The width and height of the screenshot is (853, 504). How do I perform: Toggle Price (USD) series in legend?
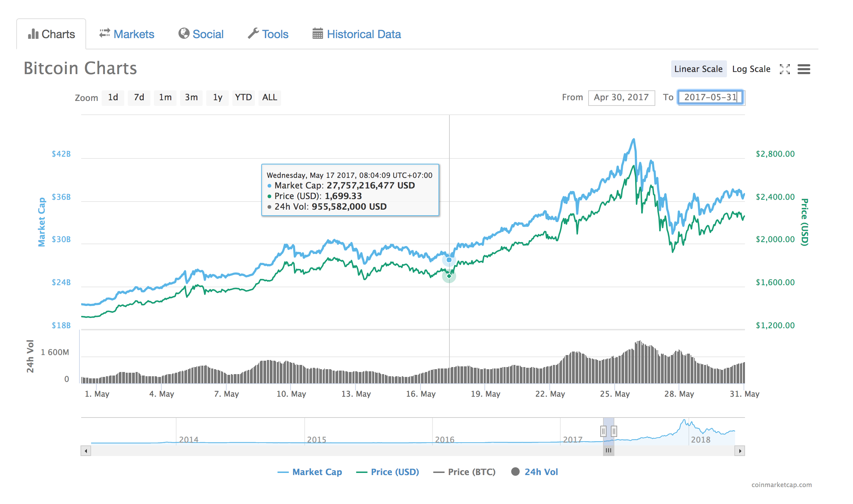tap(394, 472)
